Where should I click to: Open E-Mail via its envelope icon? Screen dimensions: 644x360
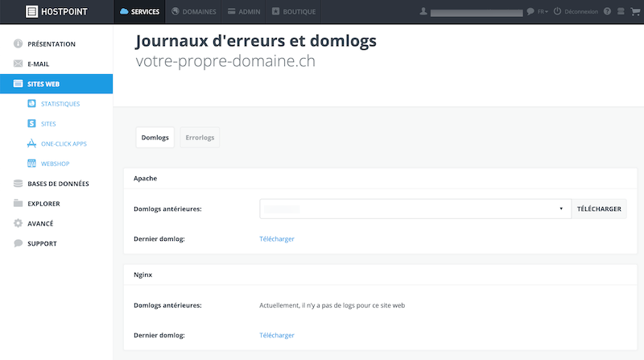tap(18, 64)
